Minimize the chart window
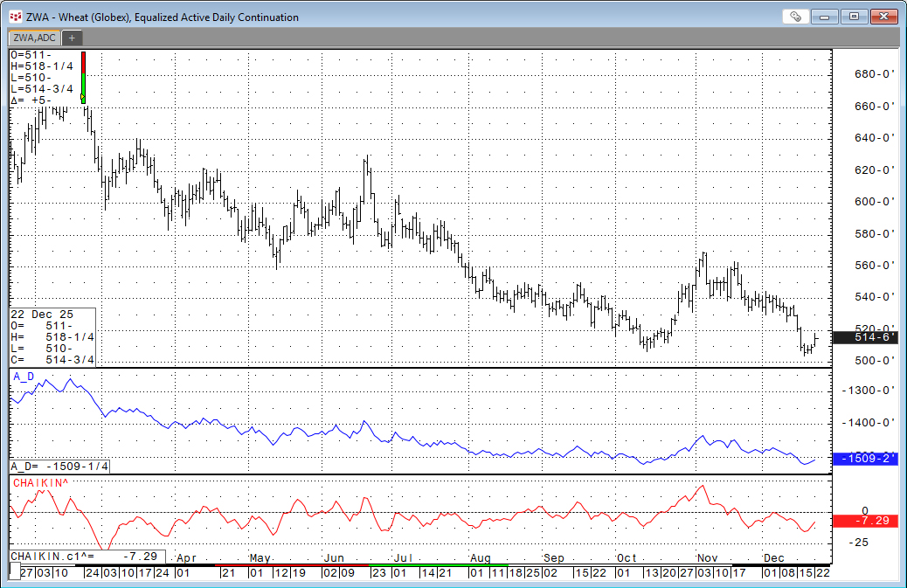907x588 pixels. coord(827,17)
